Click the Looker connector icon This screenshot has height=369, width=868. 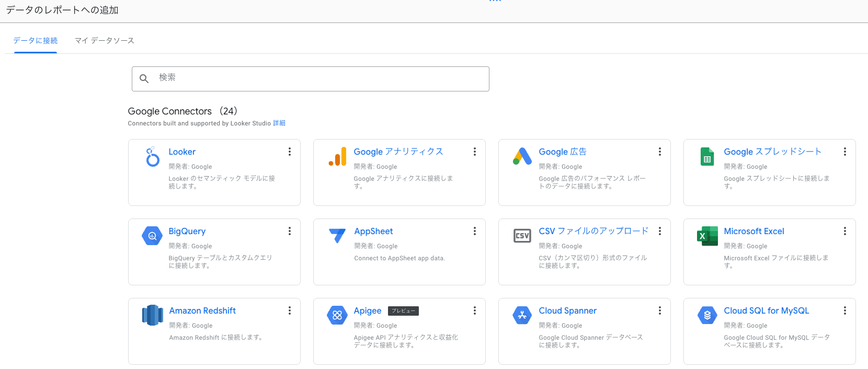point(152,156)
